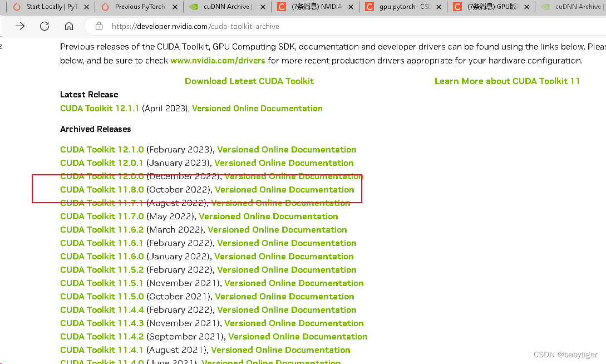Click the site lock icon in address bar
This screenshot has height=364, width=606.
[99, 26]
